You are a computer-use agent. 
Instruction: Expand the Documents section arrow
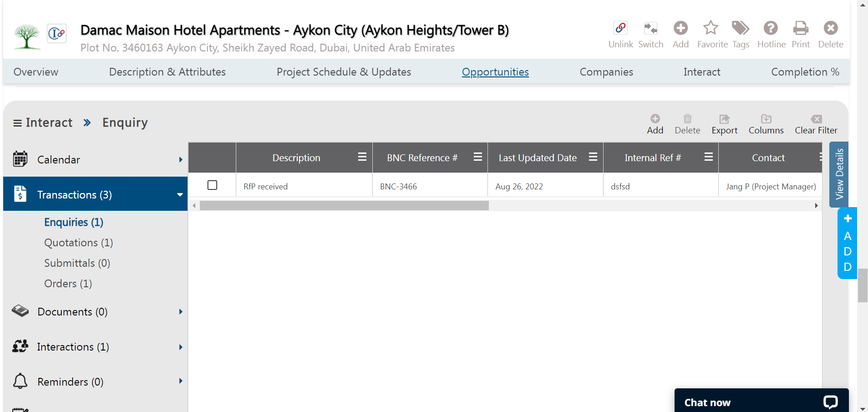181,312
